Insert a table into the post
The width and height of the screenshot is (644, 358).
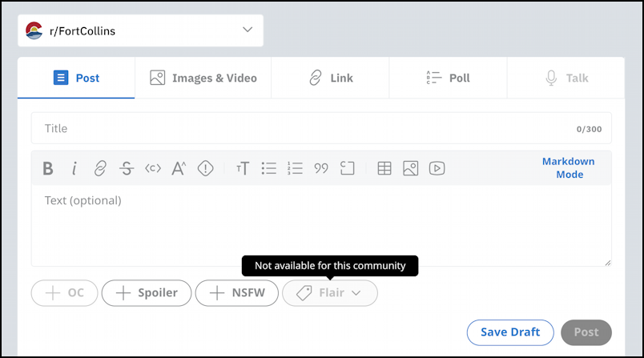coord(384,168)
